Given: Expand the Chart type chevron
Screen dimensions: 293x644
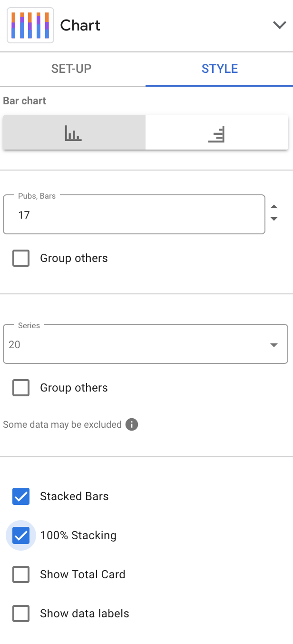Looking at the screenshot, I should click(x=279, y=25).
